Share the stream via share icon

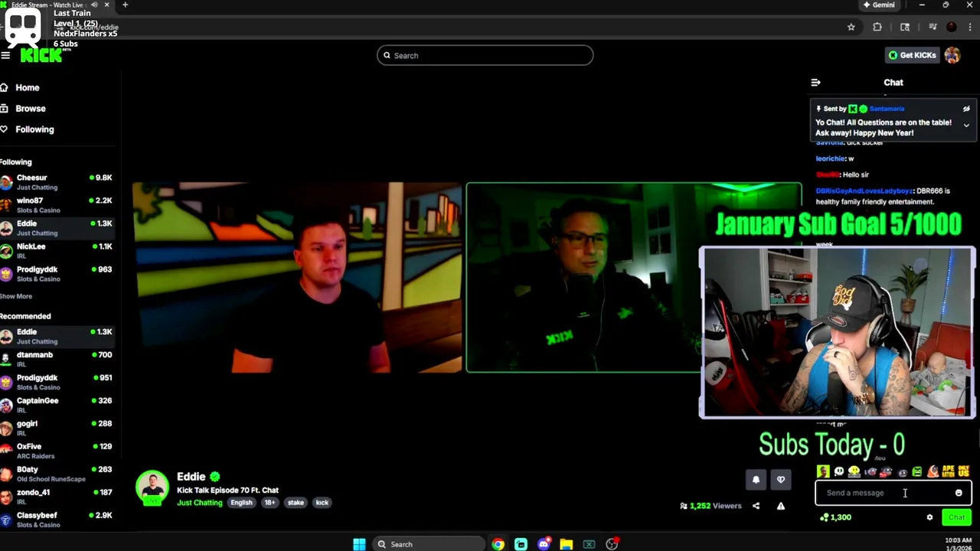pos(756,506)
